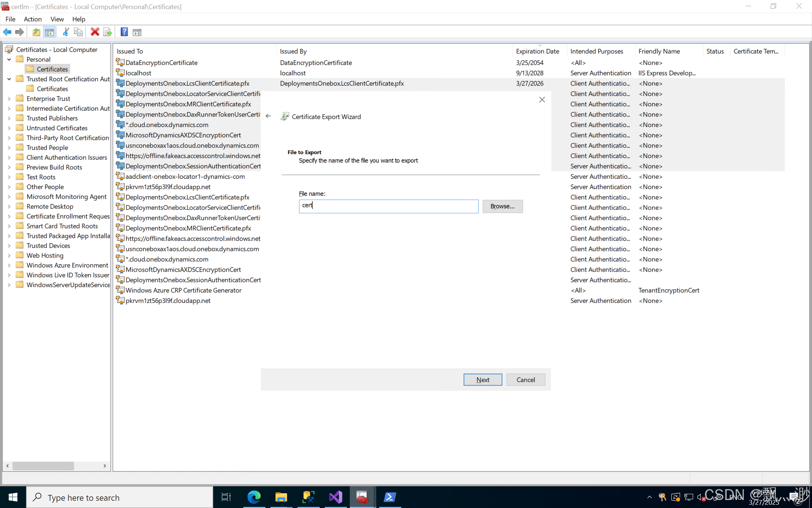The image size is (812, 508).
Task: Click the Copy toolbar icon
Action: tap(78, 32)
